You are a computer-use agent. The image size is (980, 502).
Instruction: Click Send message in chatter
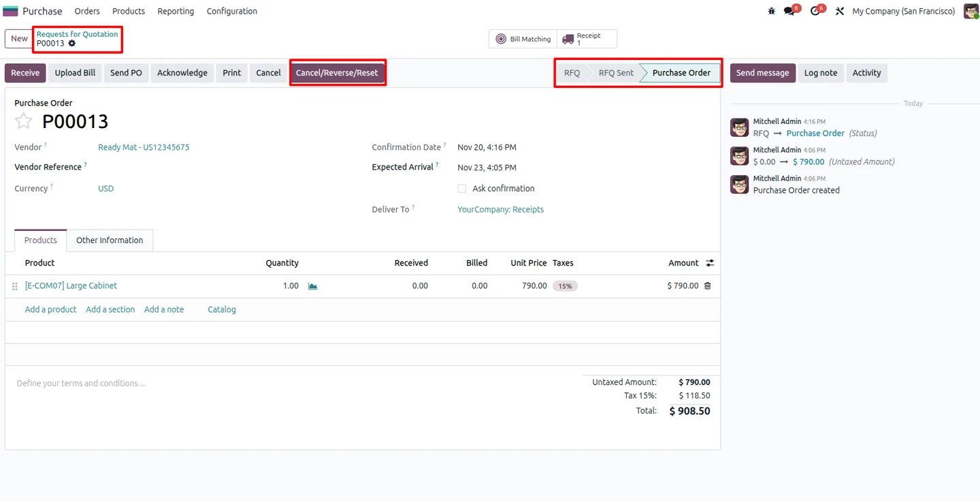(x=762, y=73)
